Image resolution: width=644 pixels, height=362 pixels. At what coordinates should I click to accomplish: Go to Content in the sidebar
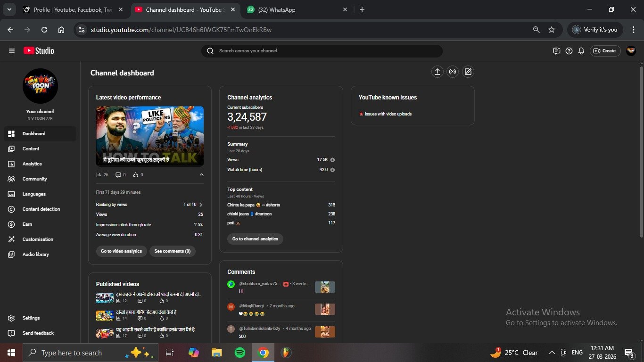(x=31, y=149)
